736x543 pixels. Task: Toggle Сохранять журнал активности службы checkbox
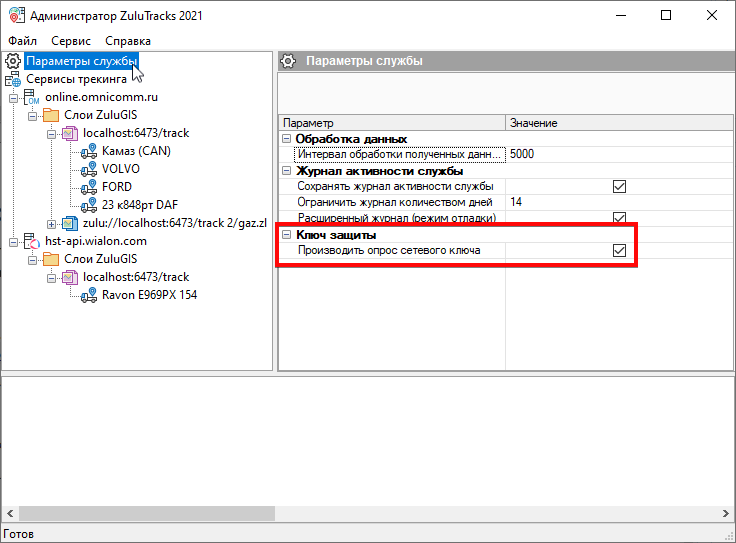[619, 186]
